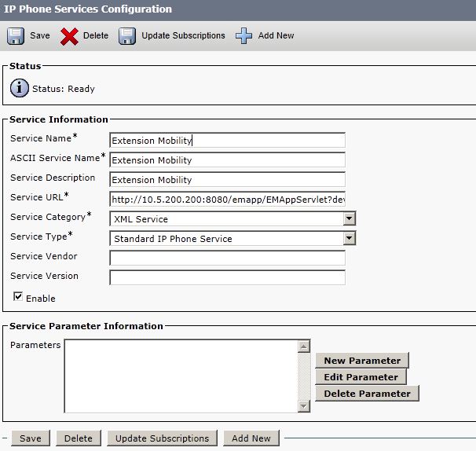This screenshot has height=451, width=476.
Task: Click the New Parameter button
Action: (362, 361)
